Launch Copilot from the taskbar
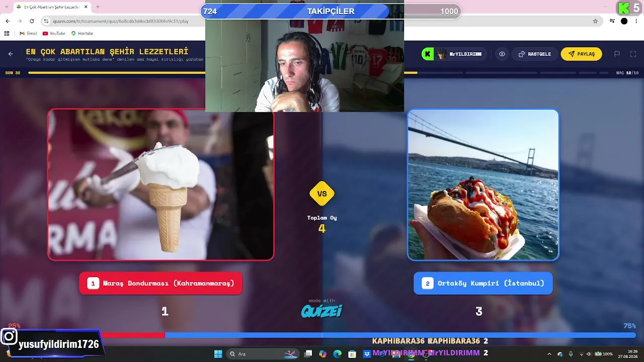This screenshot has width=644, height=362. pyautogui.click(x=323, y=354)
